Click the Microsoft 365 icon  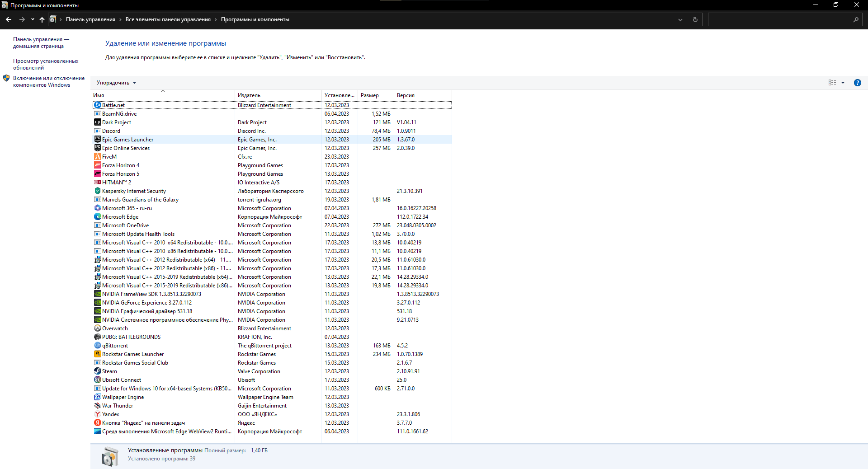pos(97,208)
